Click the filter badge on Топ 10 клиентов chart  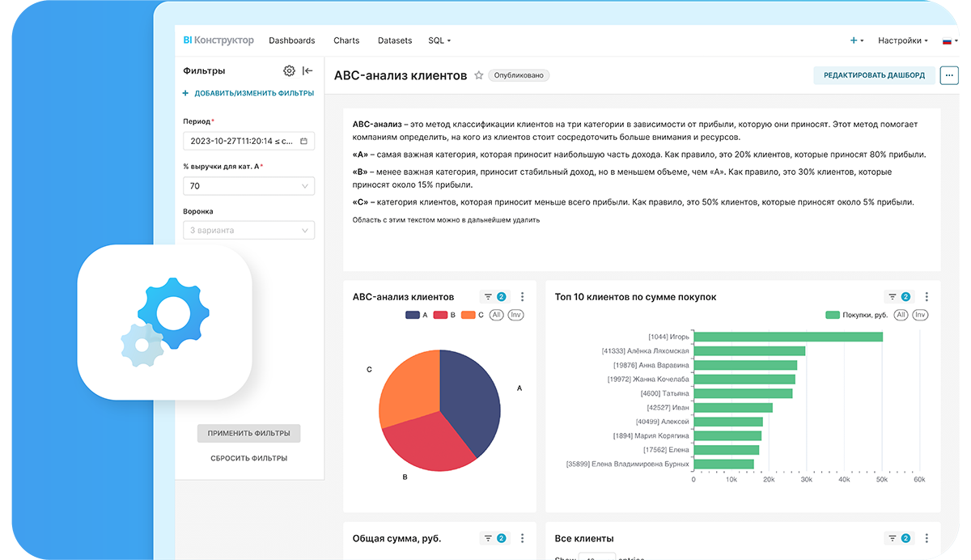(x=899, y=297)
